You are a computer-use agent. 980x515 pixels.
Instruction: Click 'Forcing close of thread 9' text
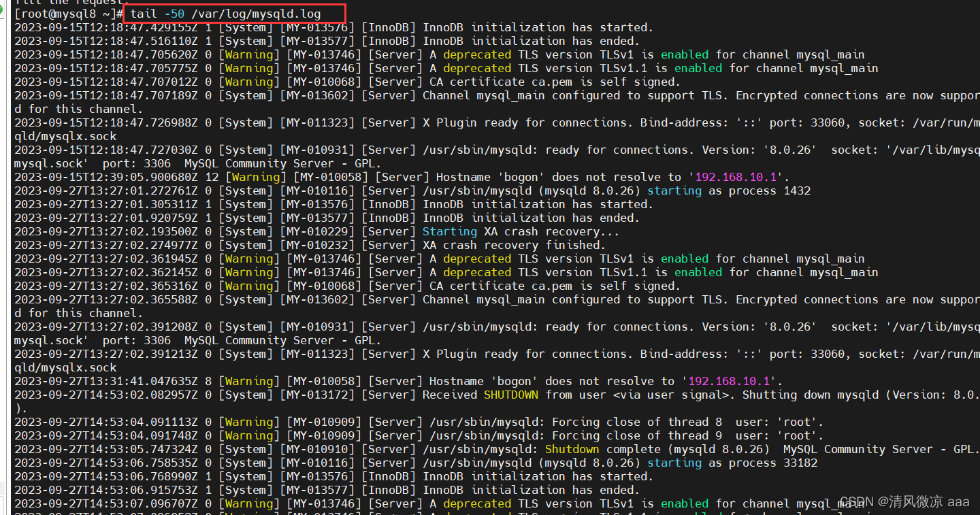pos(637,435)
